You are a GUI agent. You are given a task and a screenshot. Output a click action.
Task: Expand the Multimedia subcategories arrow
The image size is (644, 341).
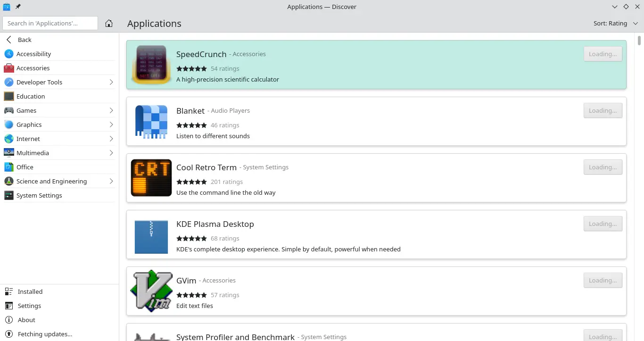[111, 153]
